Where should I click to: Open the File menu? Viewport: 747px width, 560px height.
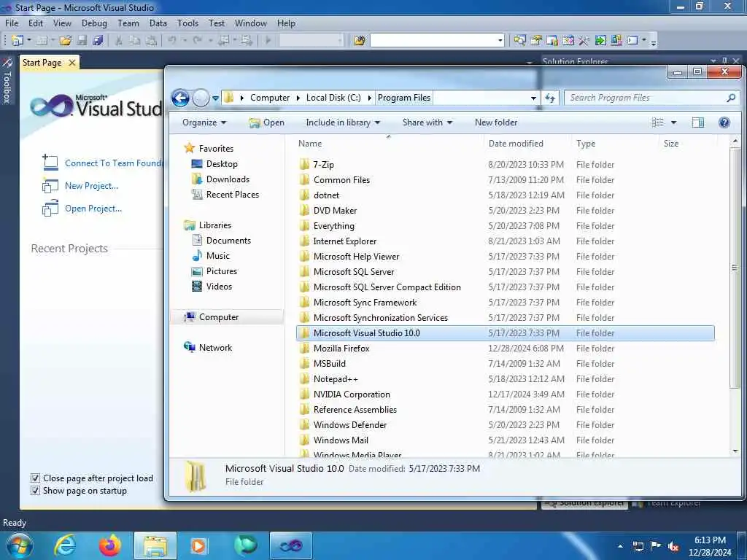coord(12,23)
